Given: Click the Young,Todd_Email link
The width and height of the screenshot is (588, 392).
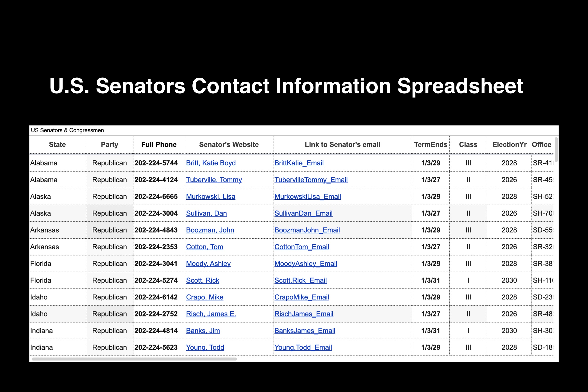Looking at the screenshot, I should click(x=303, y=347).
